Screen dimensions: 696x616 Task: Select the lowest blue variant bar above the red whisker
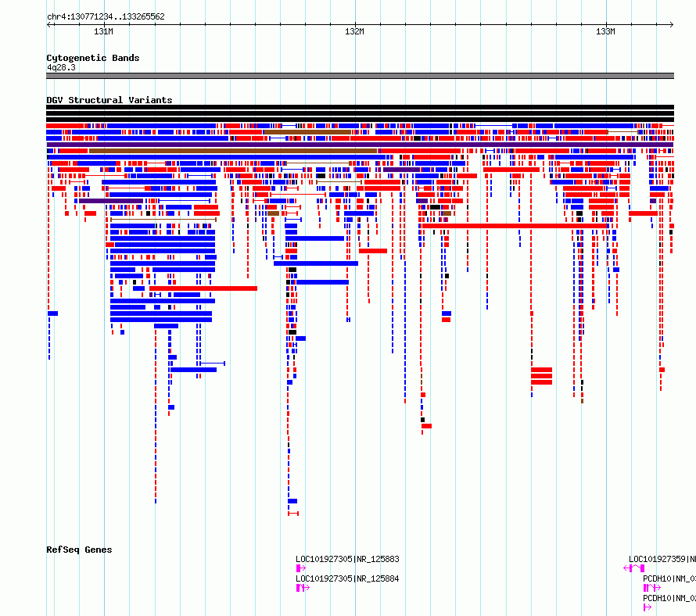point(292,501)
